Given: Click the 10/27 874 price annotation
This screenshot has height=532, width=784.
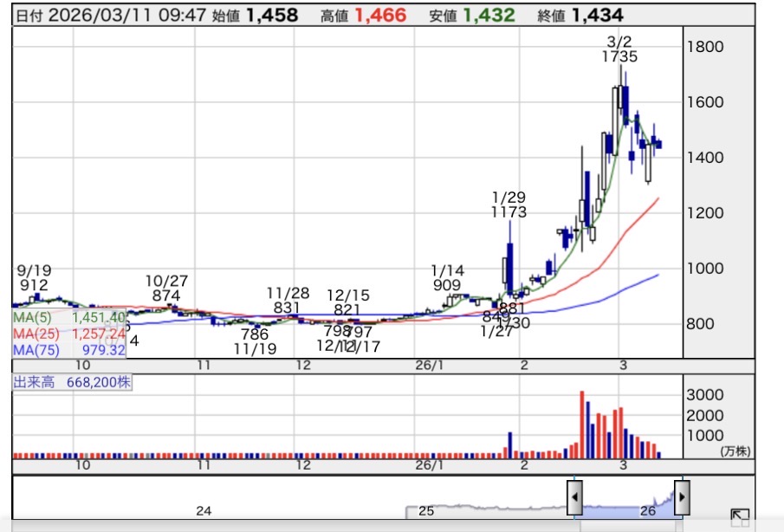Looking at the screenshot, I should (166, 288).
